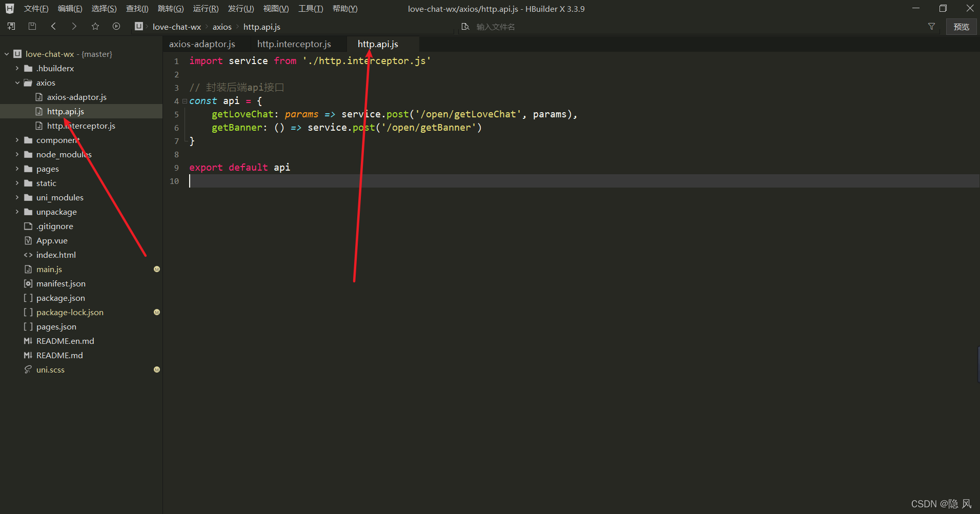Click line number 9 in the gutter
The width and height of the screenshot is (980, 514).
click(176, 168)
